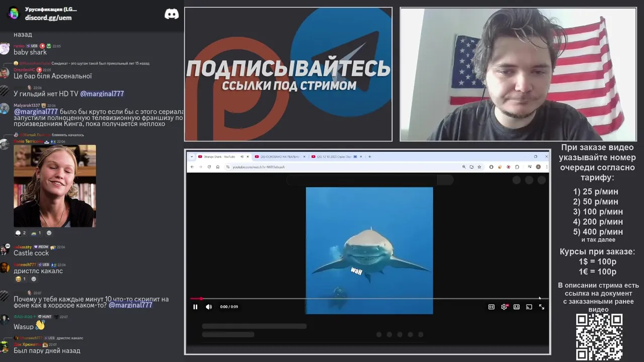
Task: Mute the Strange Shark tab audio icon
Action: pos(242,156)
